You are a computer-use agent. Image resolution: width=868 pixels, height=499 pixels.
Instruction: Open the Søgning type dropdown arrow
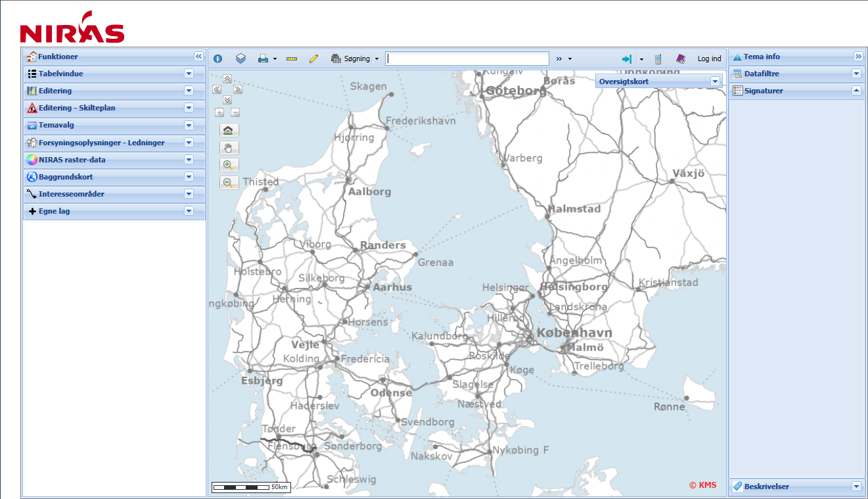[377, 59]
